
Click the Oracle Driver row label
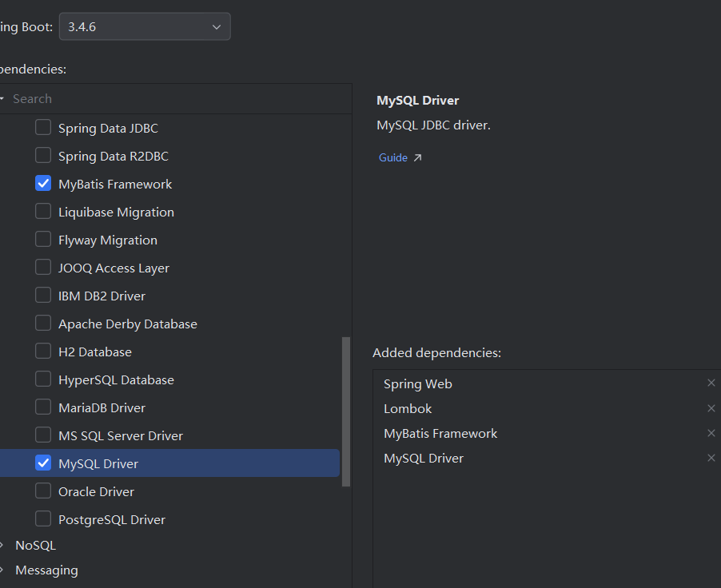[x=97, y=492]
